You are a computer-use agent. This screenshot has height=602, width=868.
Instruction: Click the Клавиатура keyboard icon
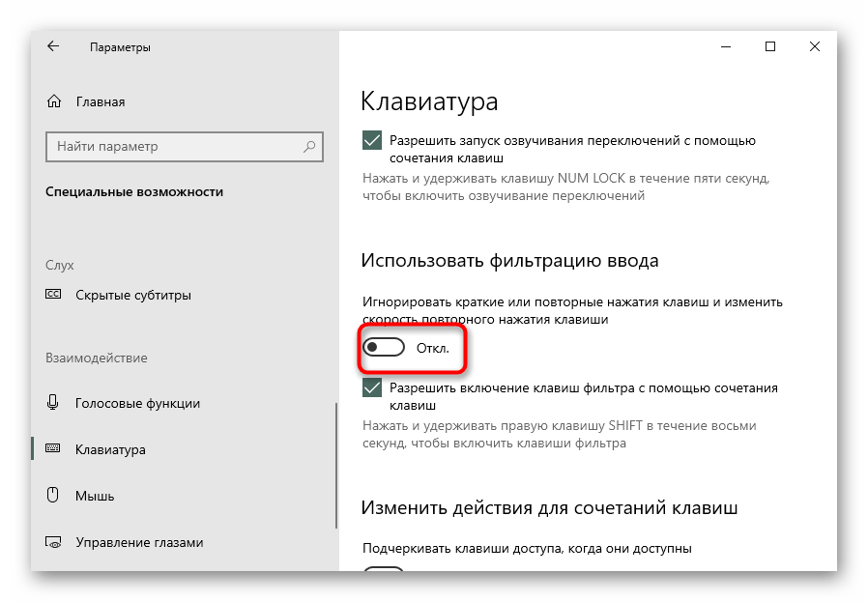pyautogui.click(x=53, y=449)
